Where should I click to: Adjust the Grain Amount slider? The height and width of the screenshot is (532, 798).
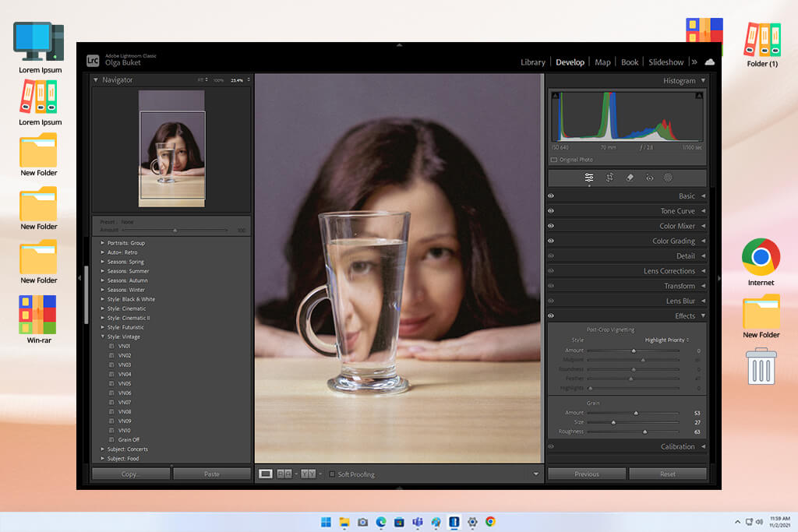pos(636,413)
